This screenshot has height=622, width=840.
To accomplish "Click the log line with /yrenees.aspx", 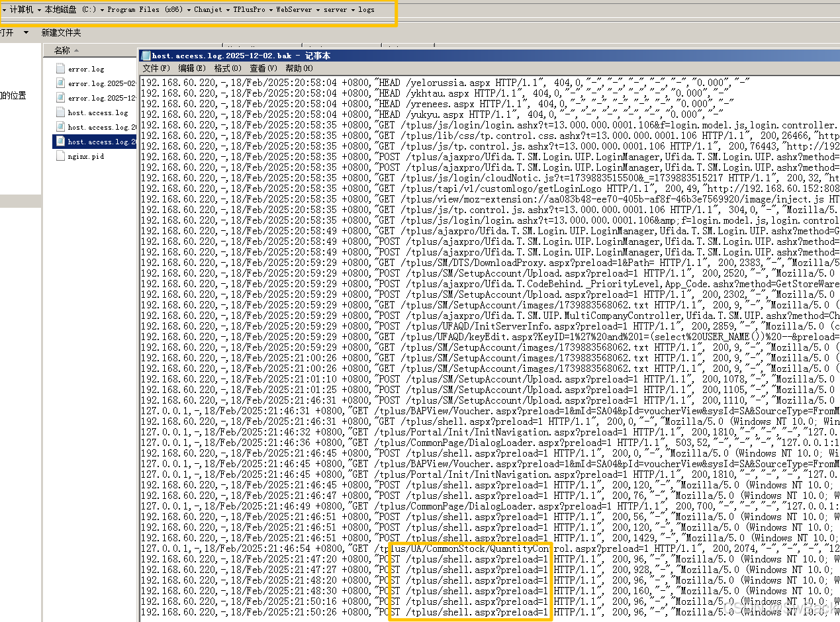I will point(438,103).
